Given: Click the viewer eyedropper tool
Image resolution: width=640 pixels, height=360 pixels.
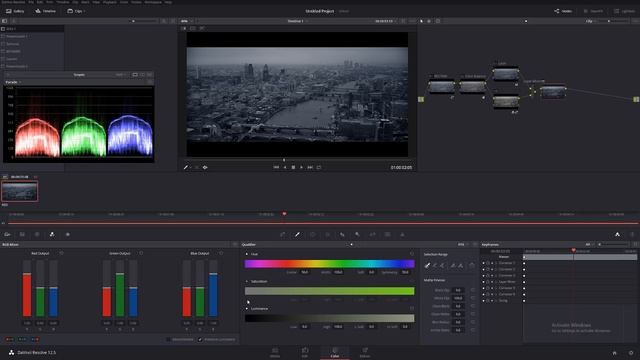Looking at the screenshot, I should pyautogui.click(x=186, y=167).
